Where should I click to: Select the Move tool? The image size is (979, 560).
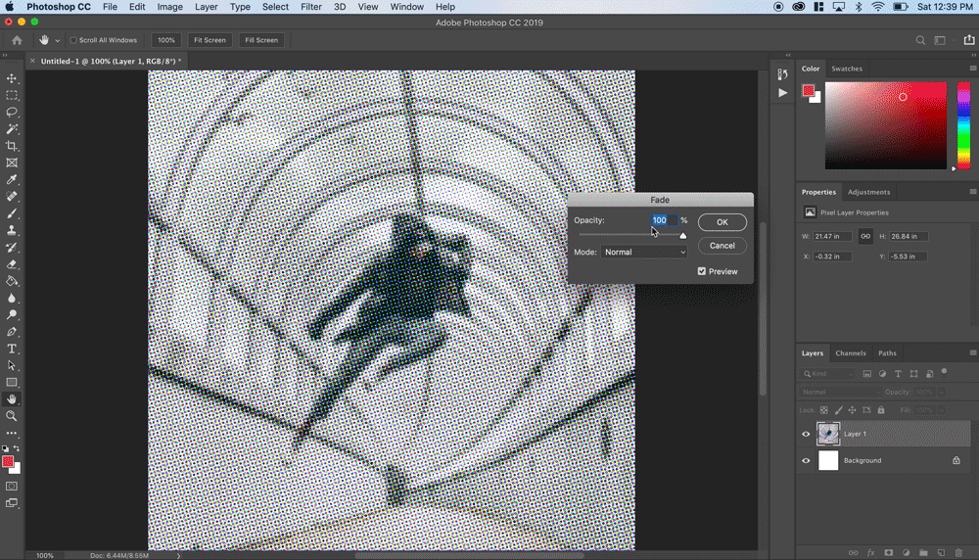[x=12, y=78]
